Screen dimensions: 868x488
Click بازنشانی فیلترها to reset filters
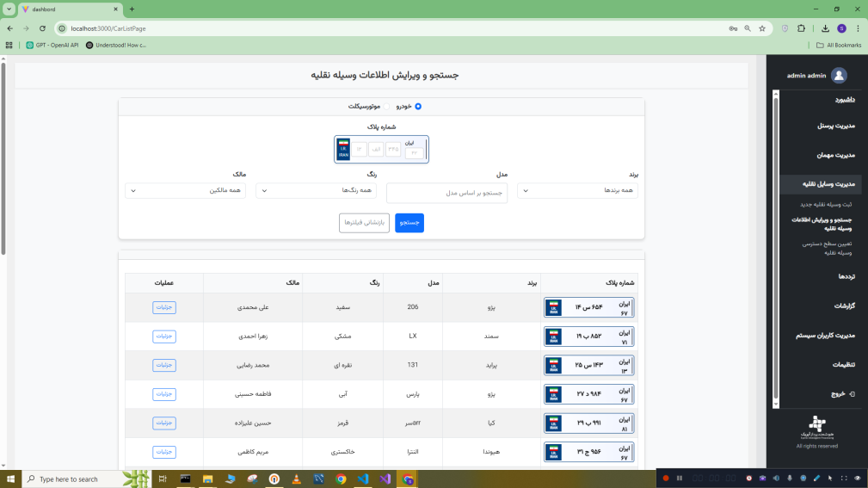point(364,223)
